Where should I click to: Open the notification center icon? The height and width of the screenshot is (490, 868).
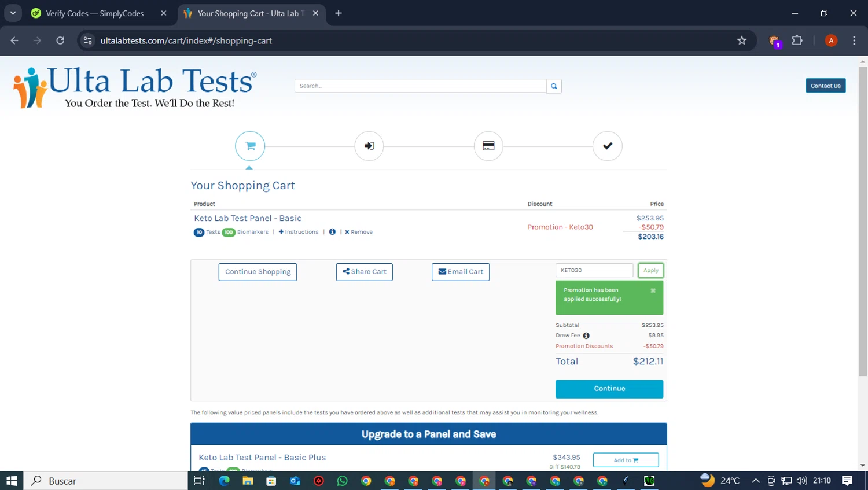tap(847, 481)
